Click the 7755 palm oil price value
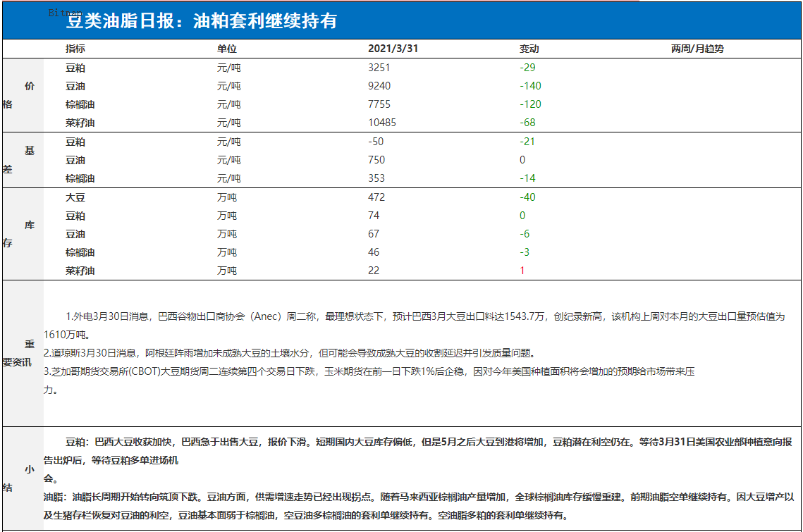803x532 pixels. coord(379,104)
